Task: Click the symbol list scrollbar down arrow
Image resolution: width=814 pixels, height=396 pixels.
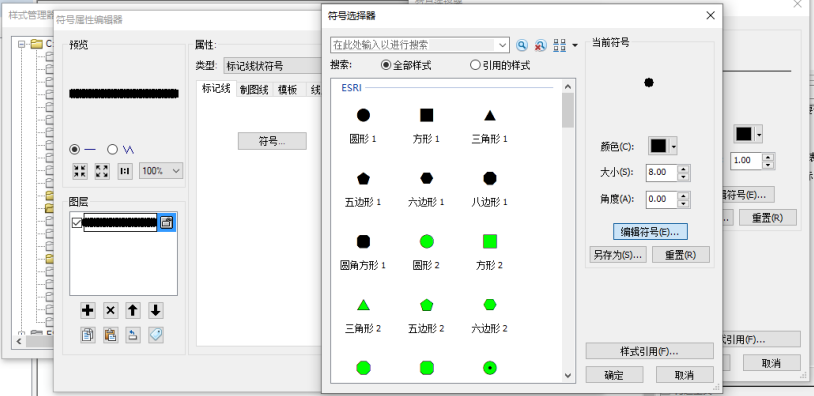Action: click(x=567, y=375)
